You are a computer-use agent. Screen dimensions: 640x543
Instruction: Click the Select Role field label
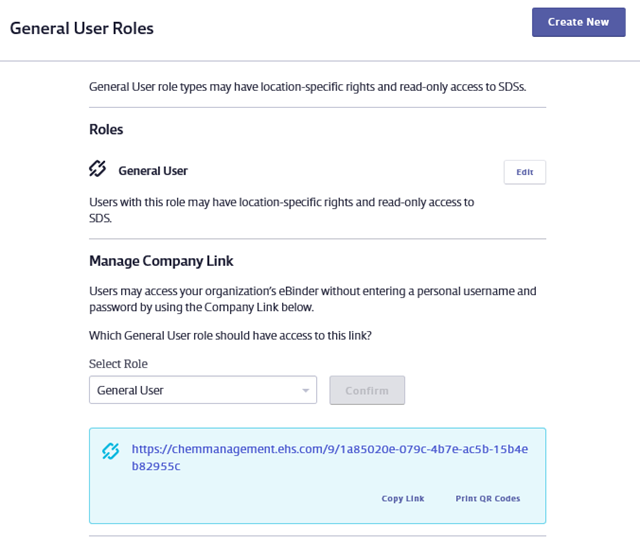click(x=118, y=364)
